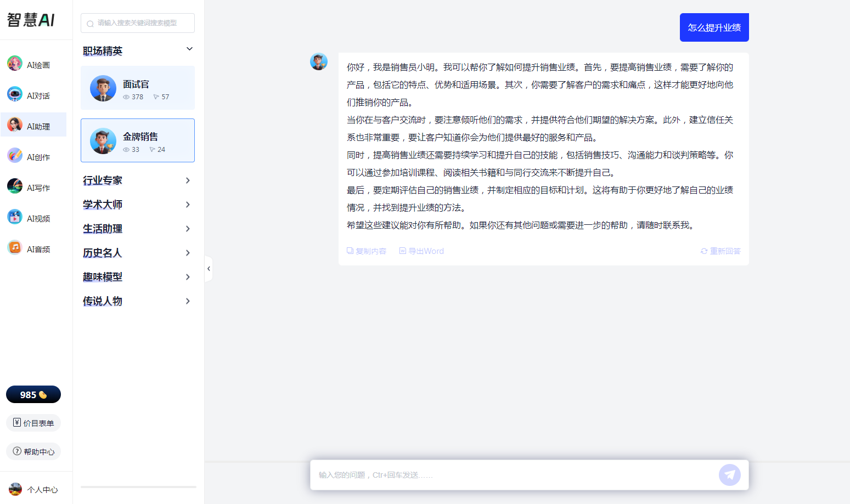Click the send message paper plane icon

729,474
